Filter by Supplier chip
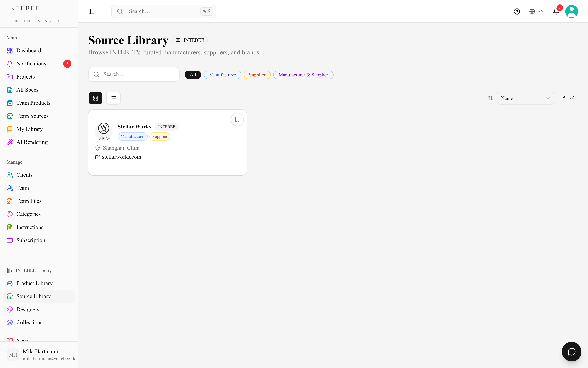588x368 pixels. coord(257,75)
